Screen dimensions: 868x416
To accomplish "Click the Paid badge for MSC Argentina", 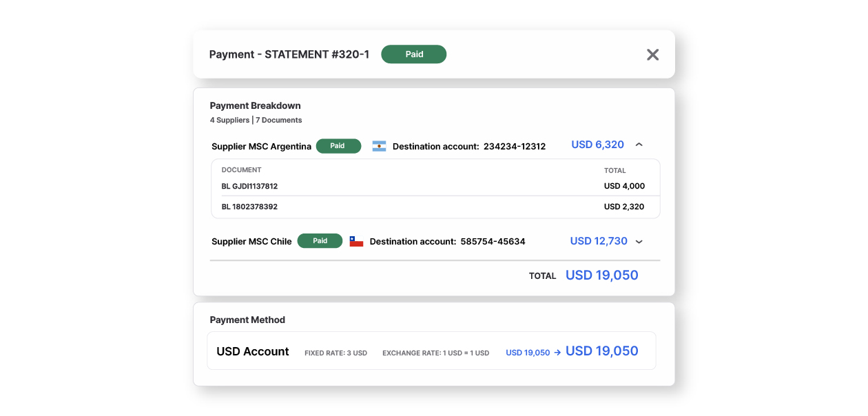I will click(338, 146).
